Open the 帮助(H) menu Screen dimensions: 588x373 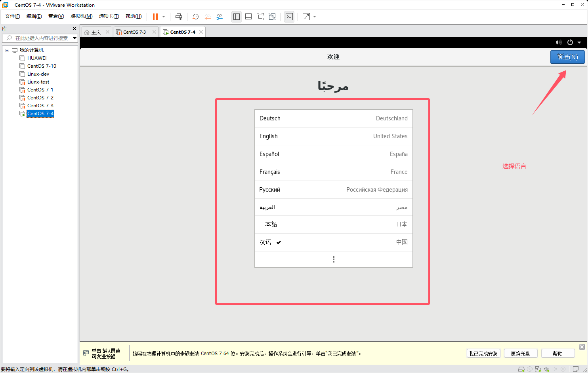coord(134,16)
